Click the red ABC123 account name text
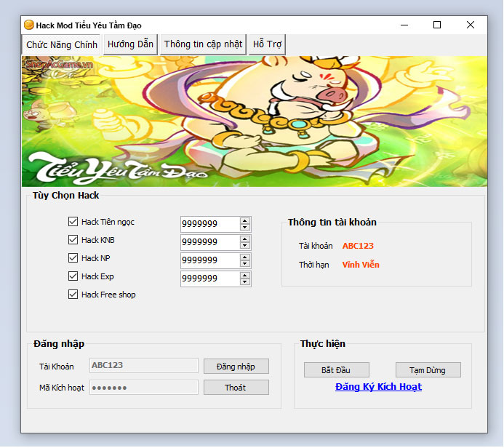Screen dimensions: 504x448 [358, 246]
